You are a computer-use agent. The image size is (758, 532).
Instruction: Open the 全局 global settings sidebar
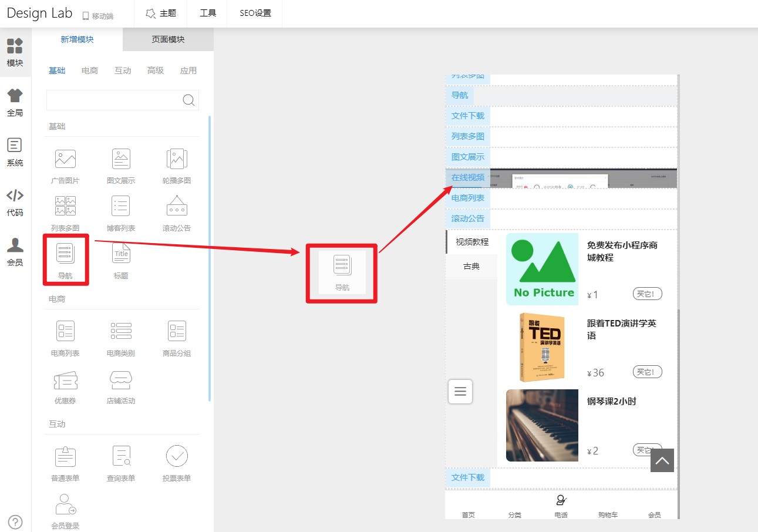(15, 102)
